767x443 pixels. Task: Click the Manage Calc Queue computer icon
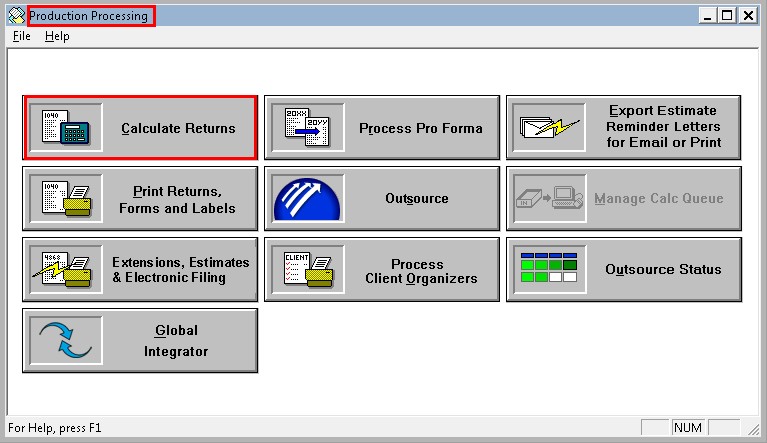[550, 199]
